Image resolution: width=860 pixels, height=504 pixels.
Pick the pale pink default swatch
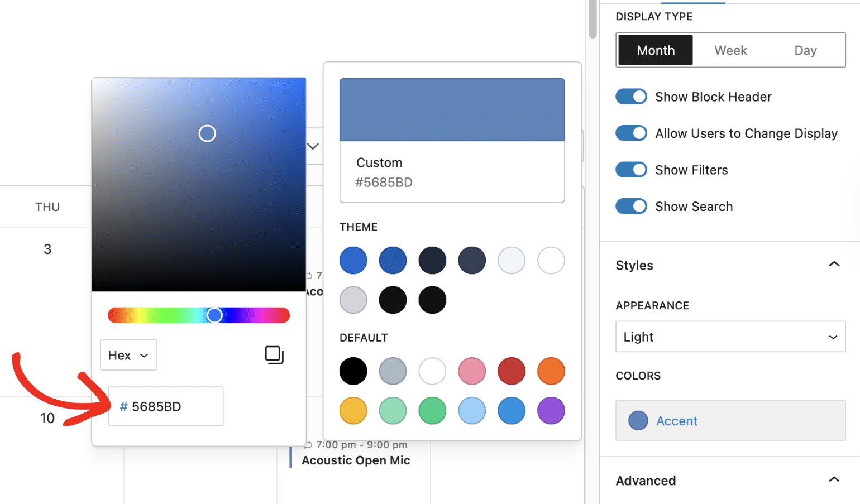click(472, 371)
